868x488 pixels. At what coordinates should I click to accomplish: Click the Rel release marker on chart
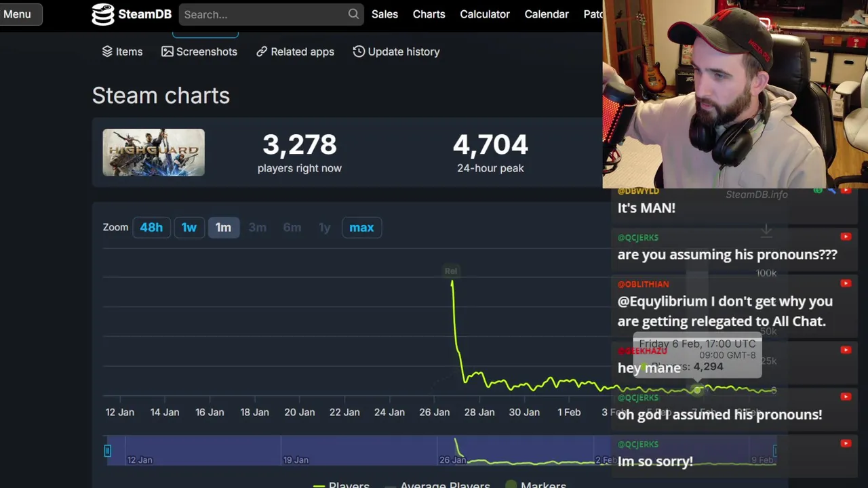click(451, 271)
